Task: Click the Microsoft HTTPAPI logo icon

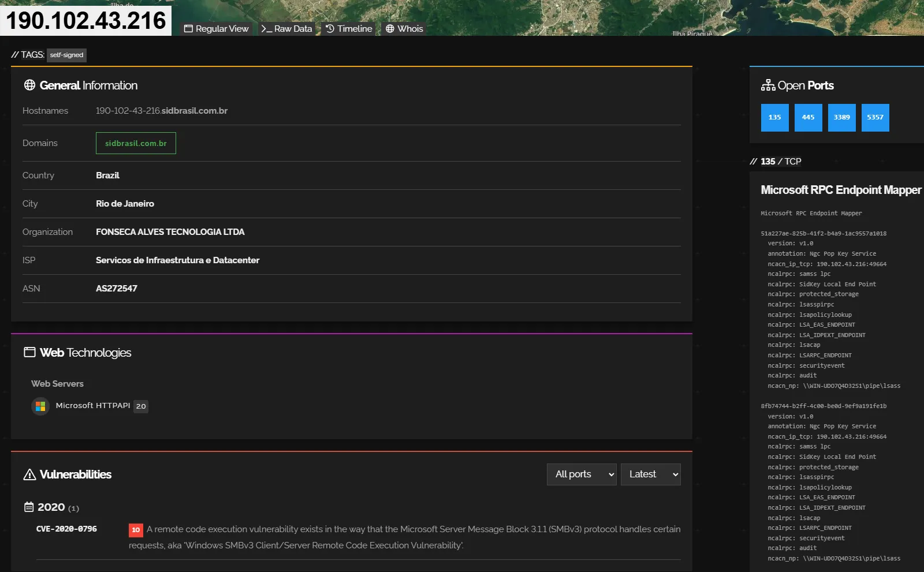Action: click(40, 406)
